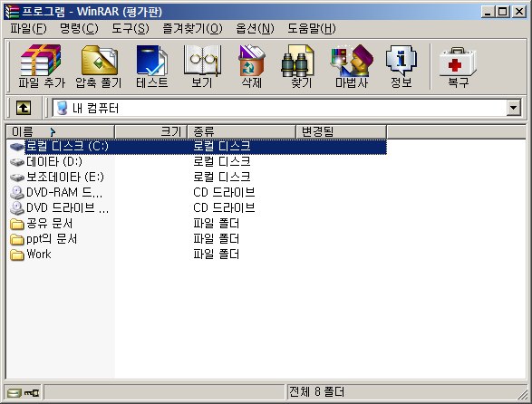Screen dimensions: 532x404
Task: Show archive 정보 (Info) icon
Action: (401, 66)
